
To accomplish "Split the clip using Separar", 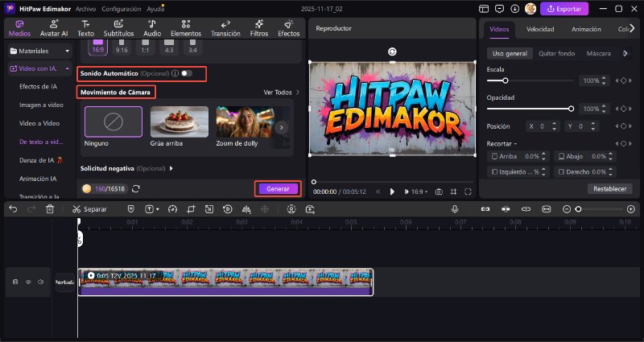I will click(89, 209).
